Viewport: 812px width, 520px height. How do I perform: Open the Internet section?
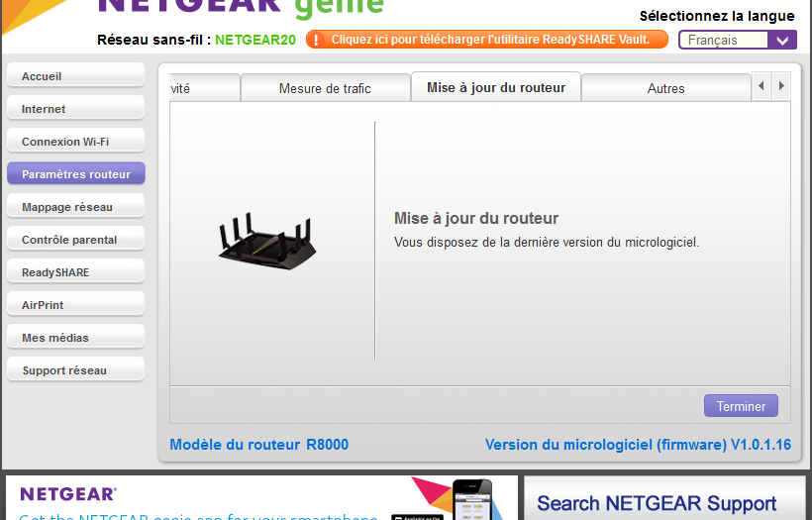(75, 109)
